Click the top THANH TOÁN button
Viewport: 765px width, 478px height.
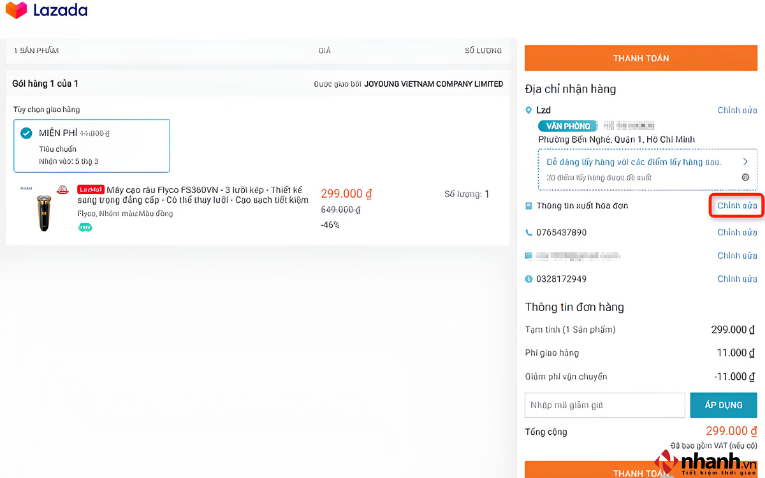[x=641, y=58]
